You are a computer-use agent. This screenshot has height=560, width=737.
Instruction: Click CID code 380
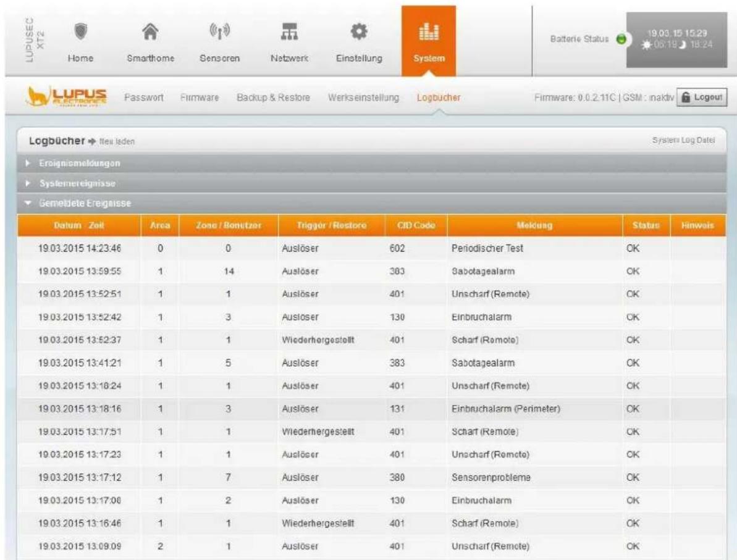pos(397,477)
